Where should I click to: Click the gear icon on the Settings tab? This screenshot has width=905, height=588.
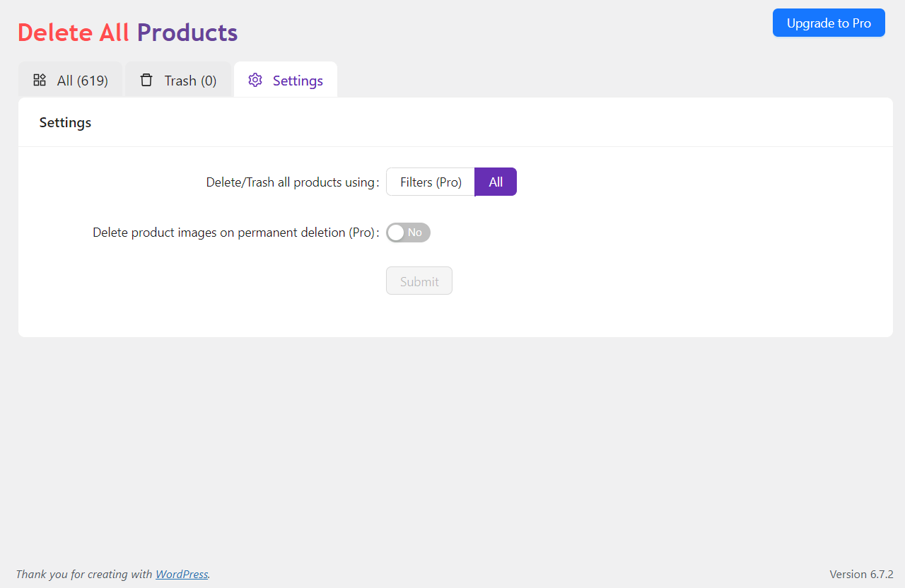coord(255,80)
